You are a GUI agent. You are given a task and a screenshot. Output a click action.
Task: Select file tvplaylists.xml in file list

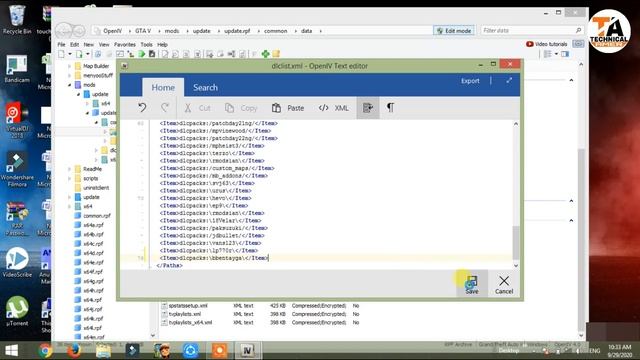185,314
